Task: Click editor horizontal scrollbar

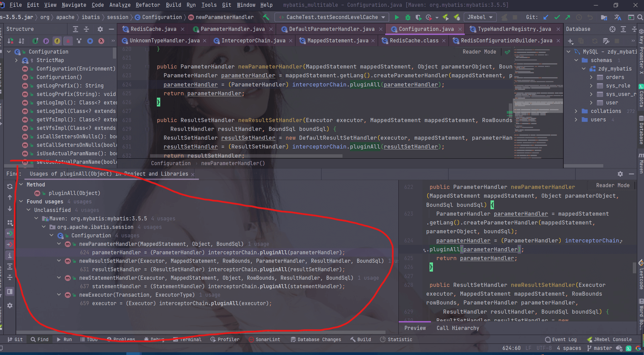Action: click(x=247, y=156)
